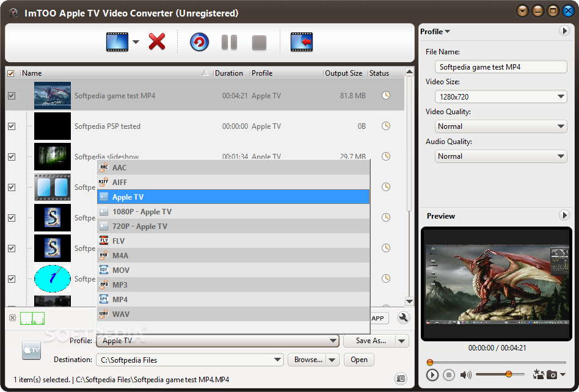Screen dimensions: 579x392
Task: Expand the Preview panel arrow button
Action: pyautogui.click(x=564, y=215)
